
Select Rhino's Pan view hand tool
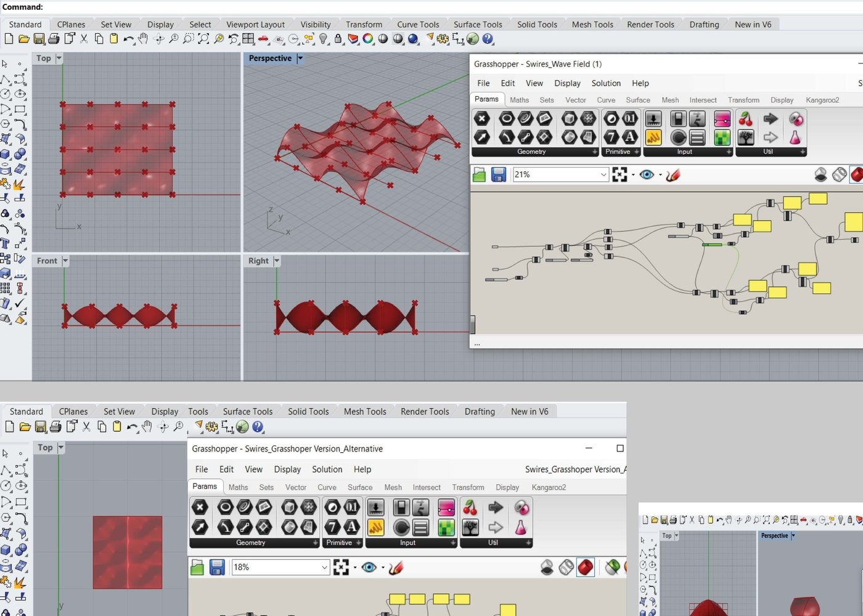point(143,39)
